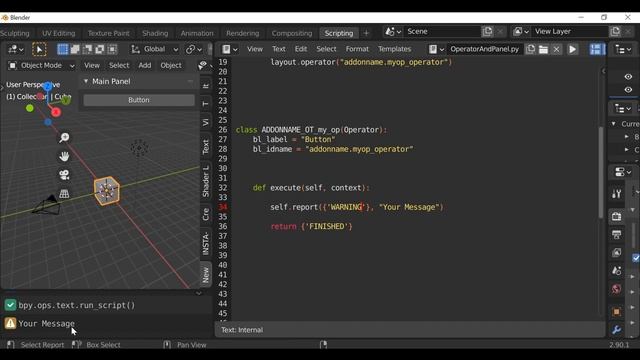Open Object properties orange square icon
This screenshot has height=360, width=640.
point(616,312)
